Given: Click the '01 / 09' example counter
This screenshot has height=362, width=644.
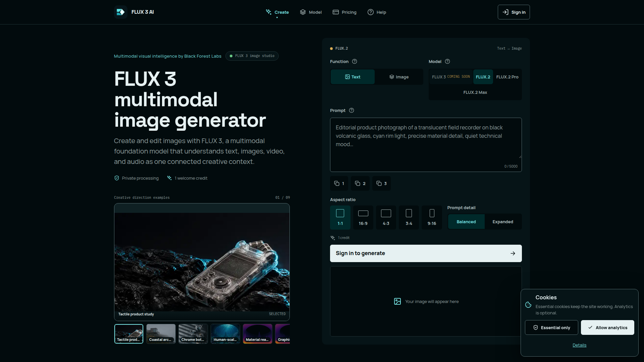Looking at the screenshot, I should 282,197.
